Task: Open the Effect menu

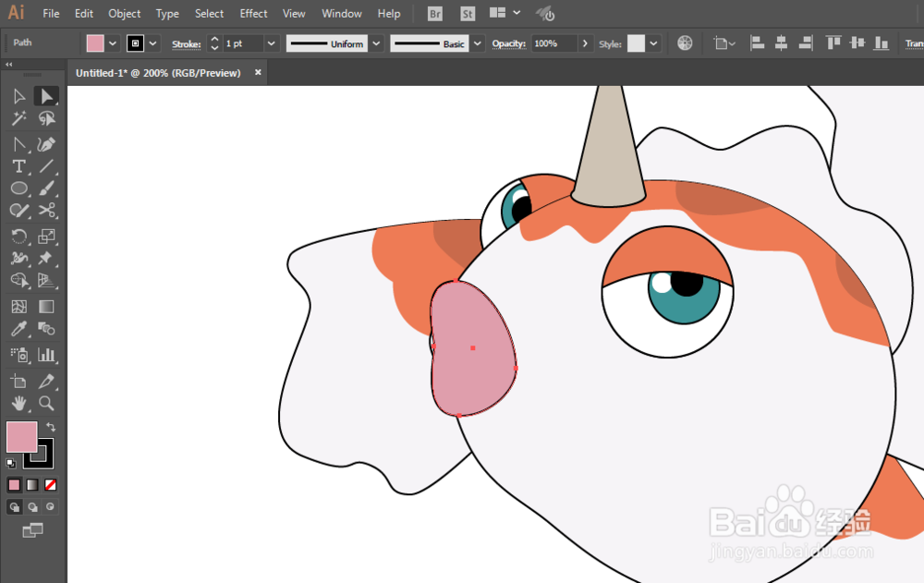Action: tap(253, 14)
